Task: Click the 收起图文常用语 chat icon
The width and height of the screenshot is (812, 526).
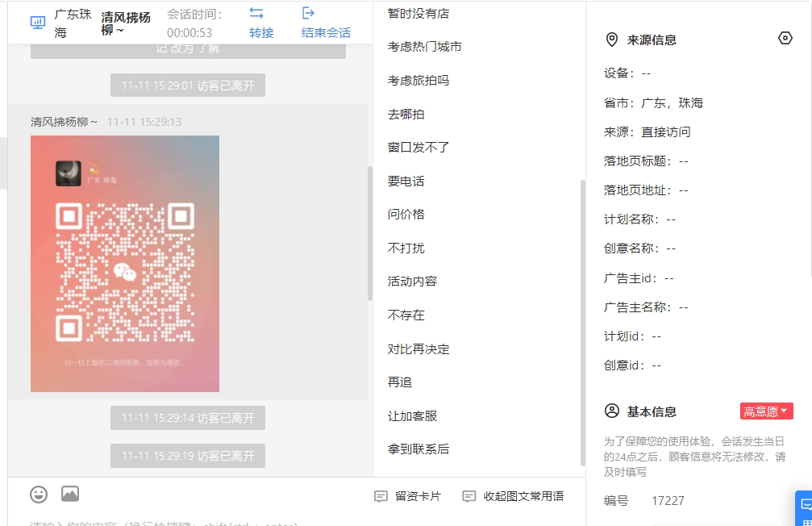Action: (469, 496)
